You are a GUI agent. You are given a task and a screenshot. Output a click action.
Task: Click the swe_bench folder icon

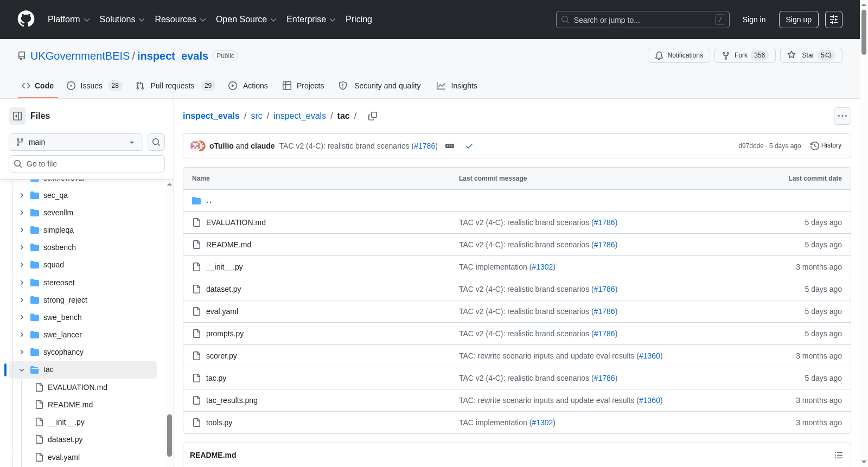35,317
